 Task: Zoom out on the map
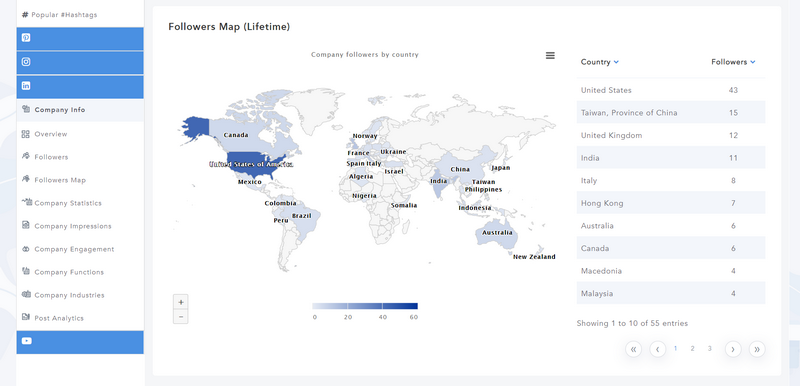pos(181,316)
